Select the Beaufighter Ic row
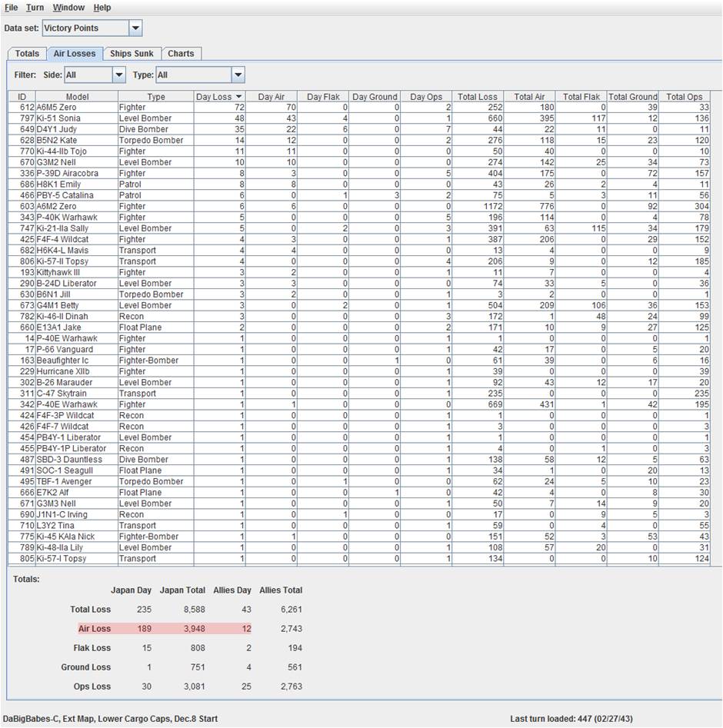The width and height of the screenshot is (723, 728). 359,361
